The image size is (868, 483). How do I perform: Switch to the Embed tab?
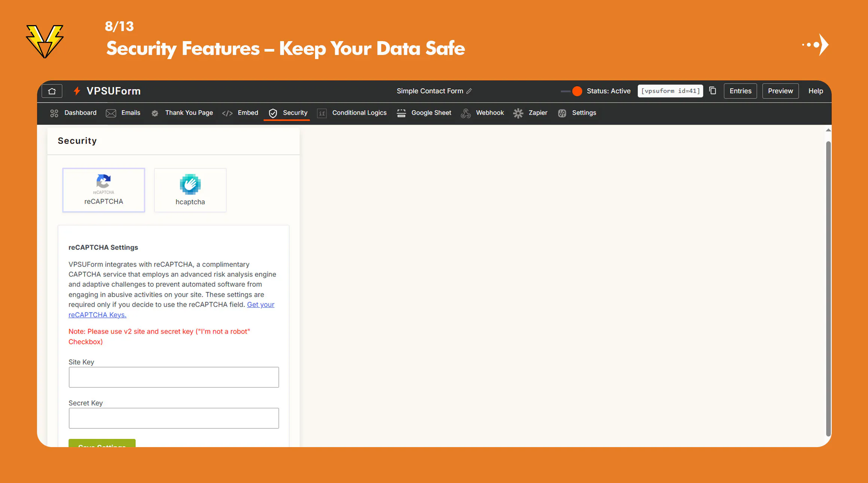tap(248, 113)
